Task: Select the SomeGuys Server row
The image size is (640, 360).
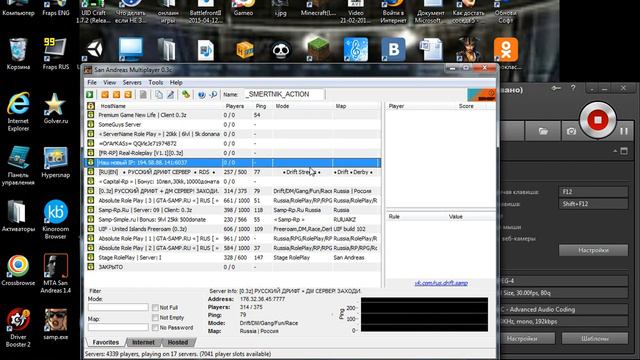Action: click(233, 124)
